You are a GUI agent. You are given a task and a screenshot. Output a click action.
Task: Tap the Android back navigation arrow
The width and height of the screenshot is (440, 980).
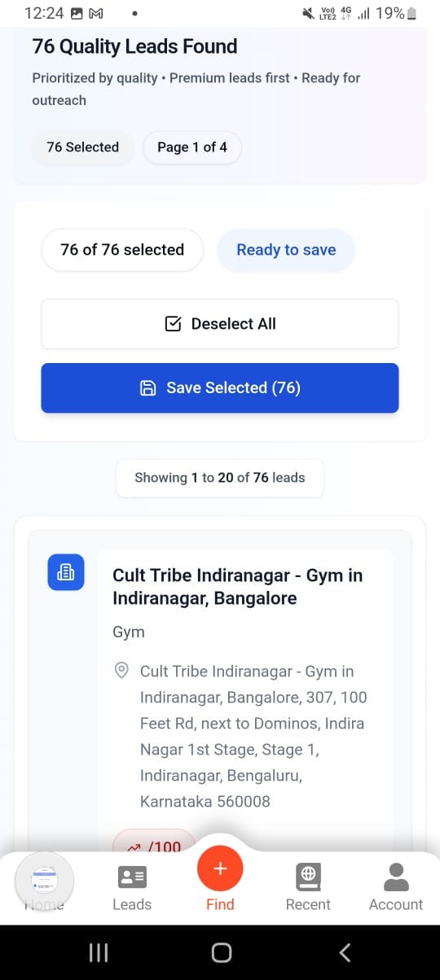point(345,952)
